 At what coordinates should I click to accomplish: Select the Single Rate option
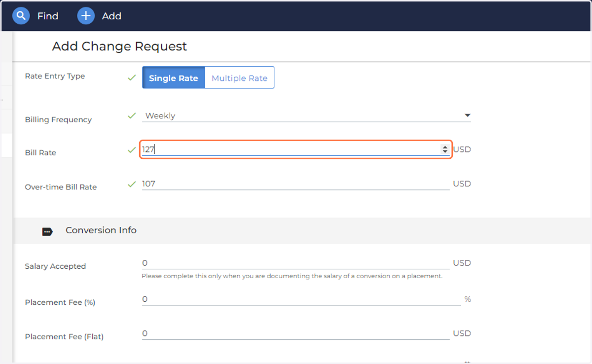(174, 78)
